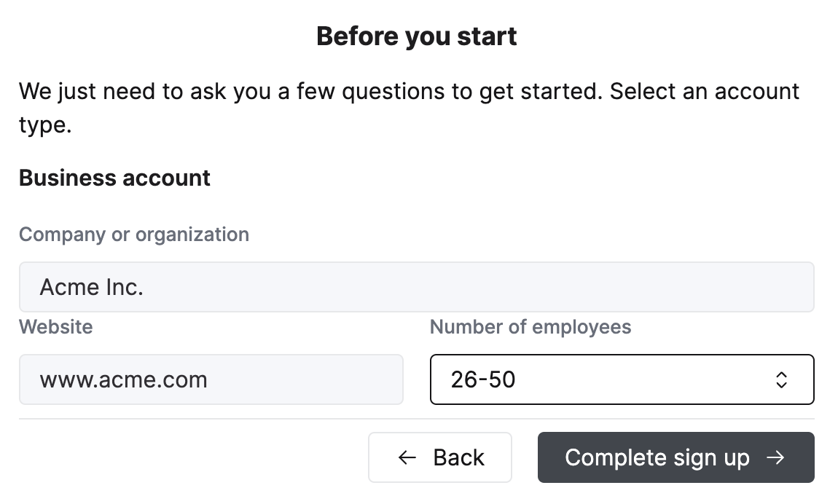Click the up-down chevron on employees selector
The image size is (838, 504).
[780, 379]
